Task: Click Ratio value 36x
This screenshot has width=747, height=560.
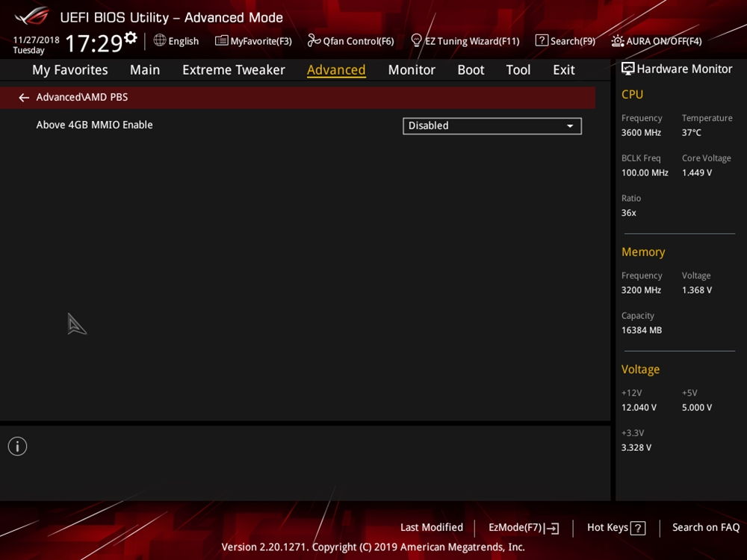Action: tap(628, 213)
